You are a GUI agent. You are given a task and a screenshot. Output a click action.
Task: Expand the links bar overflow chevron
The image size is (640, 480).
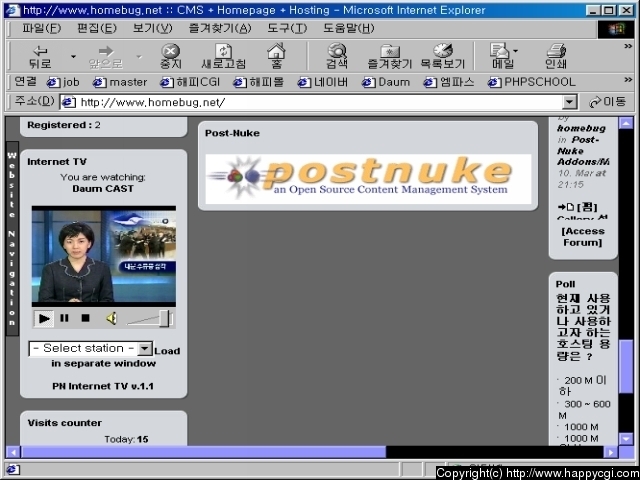click(x=628, y=80)
